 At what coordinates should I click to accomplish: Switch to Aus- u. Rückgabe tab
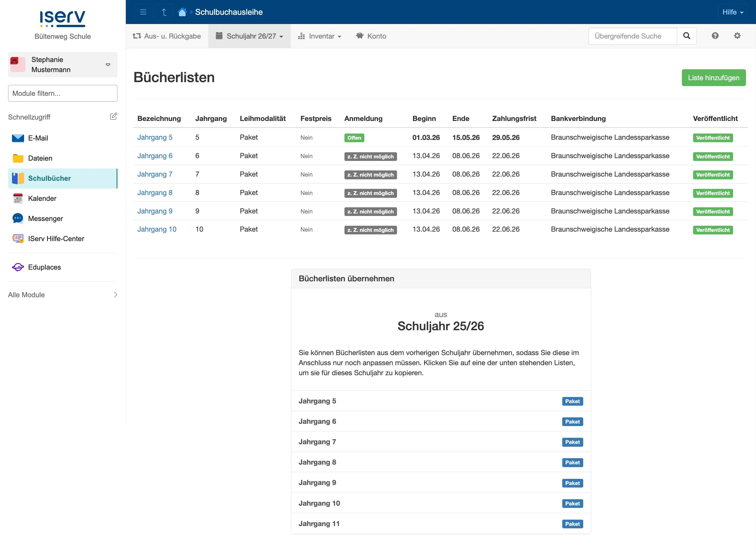click(167, 36)
